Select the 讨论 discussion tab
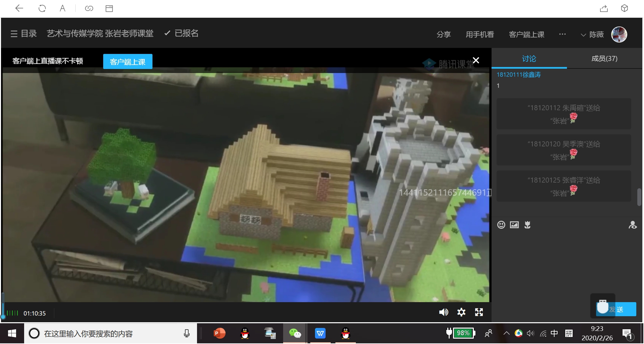 click(x=529, y=59)
